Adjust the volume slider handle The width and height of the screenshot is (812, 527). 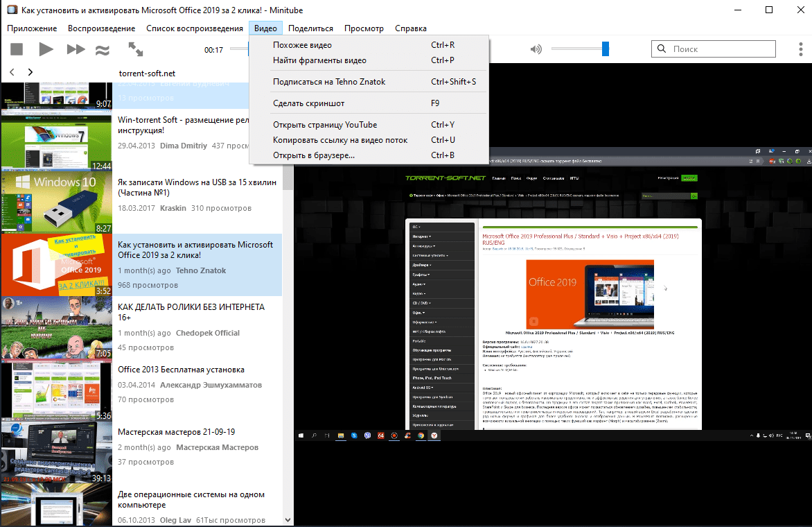click(x=605, y=49)
